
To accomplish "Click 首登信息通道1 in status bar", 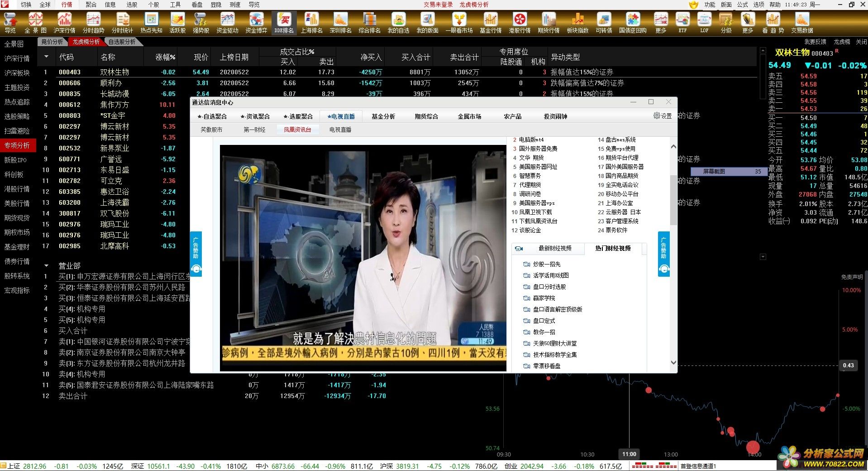I will 698,466.
